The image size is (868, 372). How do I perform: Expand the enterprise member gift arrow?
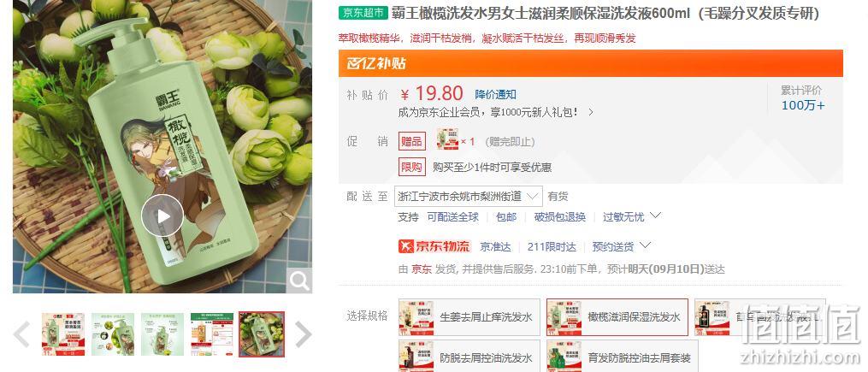click(x=591, y=112)
